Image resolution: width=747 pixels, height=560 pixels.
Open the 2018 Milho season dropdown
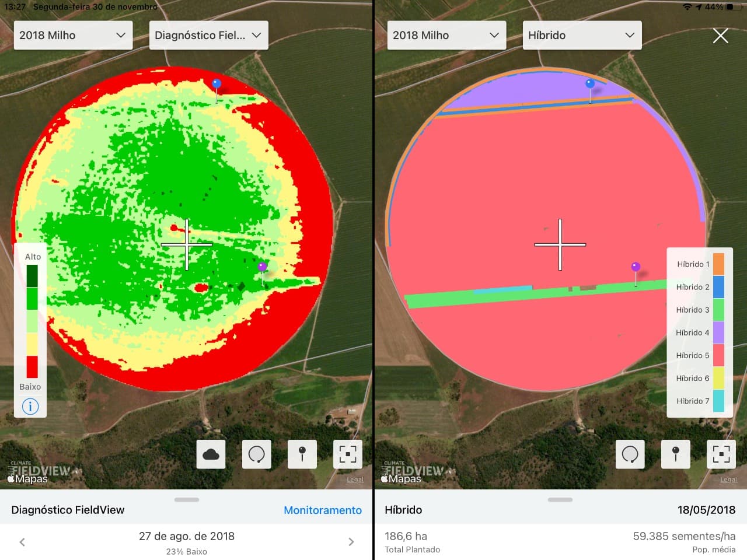coord(73,35)
